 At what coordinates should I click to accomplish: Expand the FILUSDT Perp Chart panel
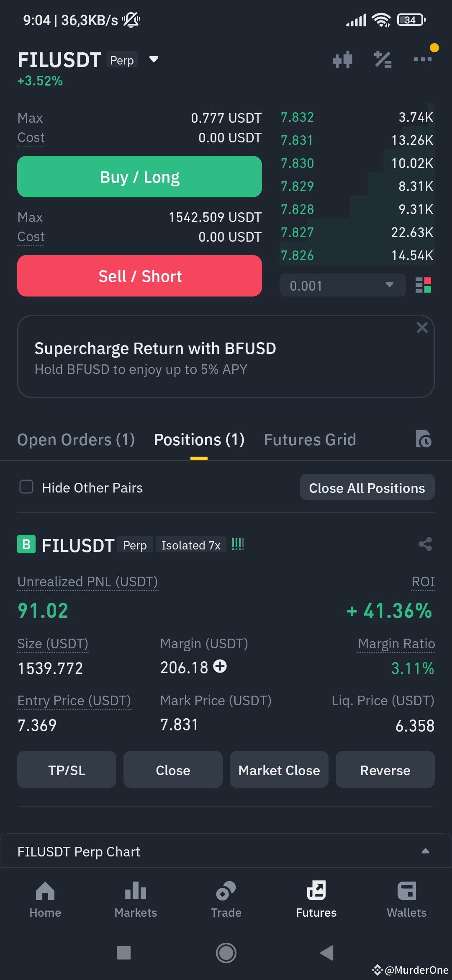tap(425, 851)
